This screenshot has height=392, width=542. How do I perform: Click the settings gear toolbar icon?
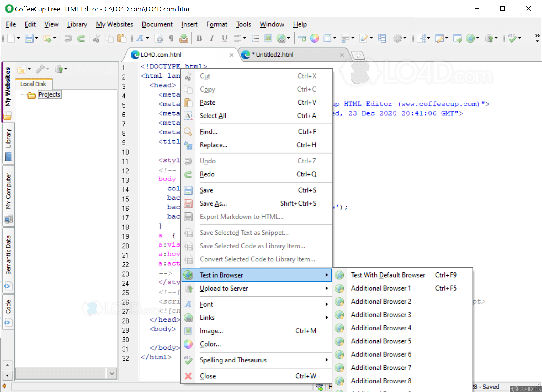click(397, 38)
